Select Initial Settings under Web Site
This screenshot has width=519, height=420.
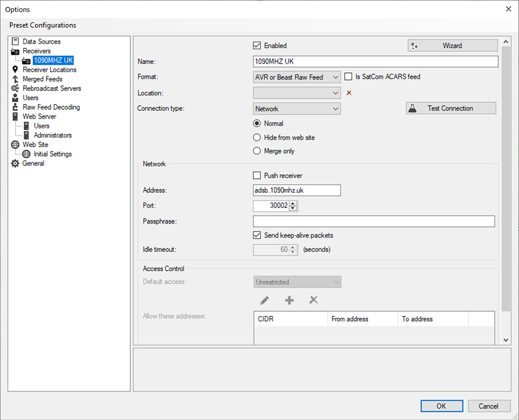click(x=53, y=153)
